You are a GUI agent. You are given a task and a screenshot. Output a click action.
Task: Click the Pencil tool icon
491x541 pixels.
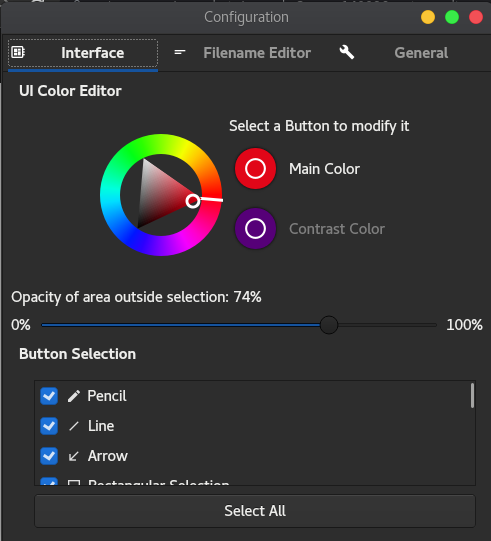(74, 396)
